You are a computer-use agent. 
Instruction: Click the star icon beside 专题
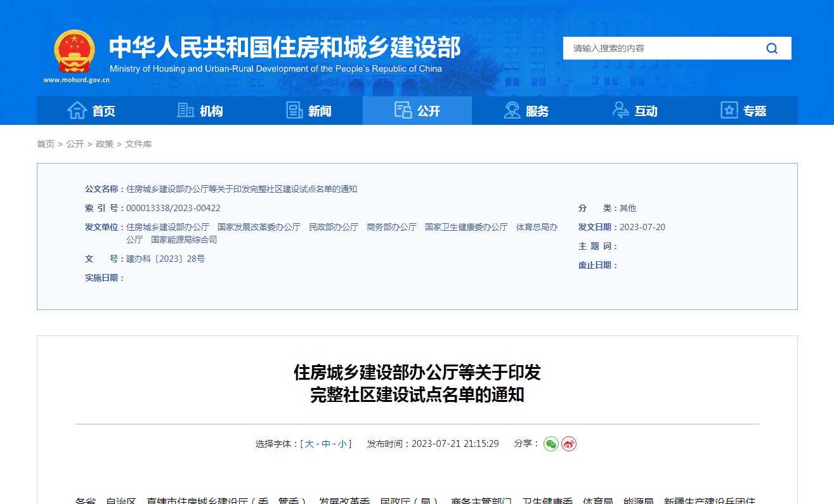[727, 110]
